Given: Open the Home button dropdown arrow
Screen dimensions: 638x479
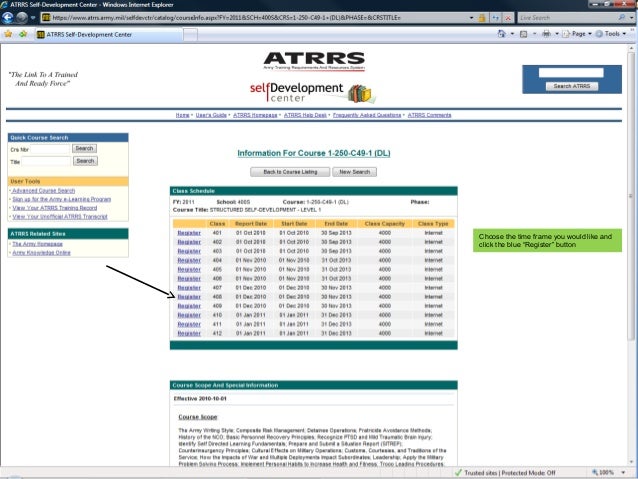Looking at the screenshot, I should [512, 34].
